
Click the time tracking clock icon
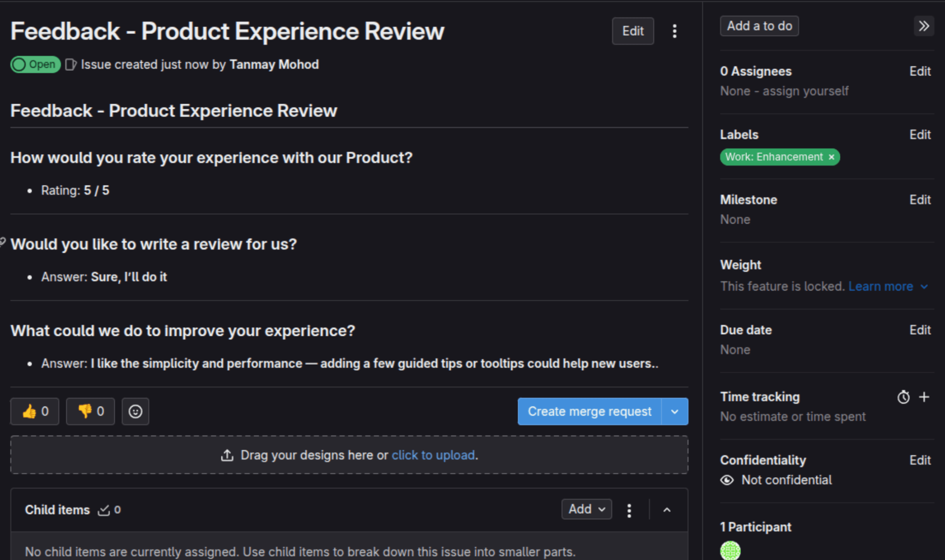[x=903, y=397]
